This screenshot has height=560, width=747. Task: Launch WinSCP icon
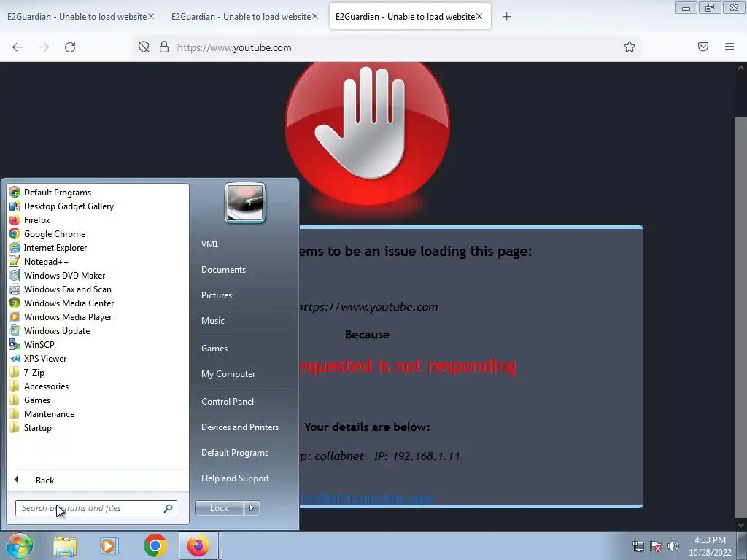(x=15, y=344)
